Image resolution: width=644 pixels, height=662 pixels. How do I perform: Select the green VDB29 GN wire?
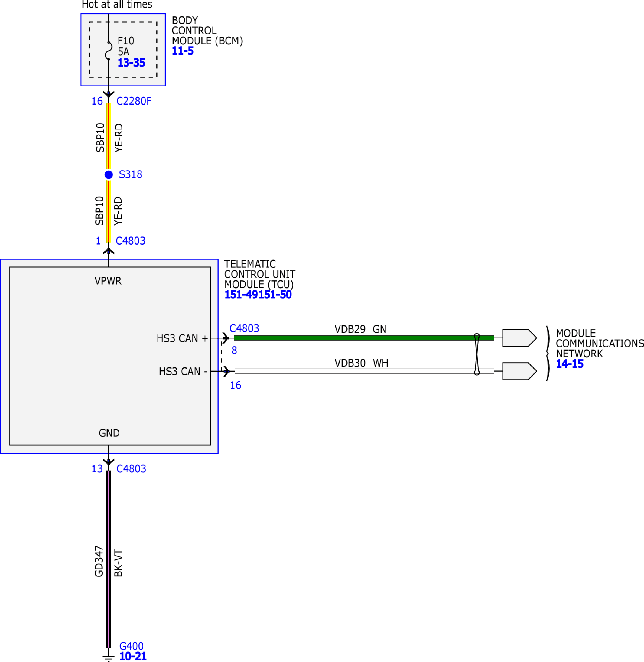pyautogui.click(x=364, y=338)
